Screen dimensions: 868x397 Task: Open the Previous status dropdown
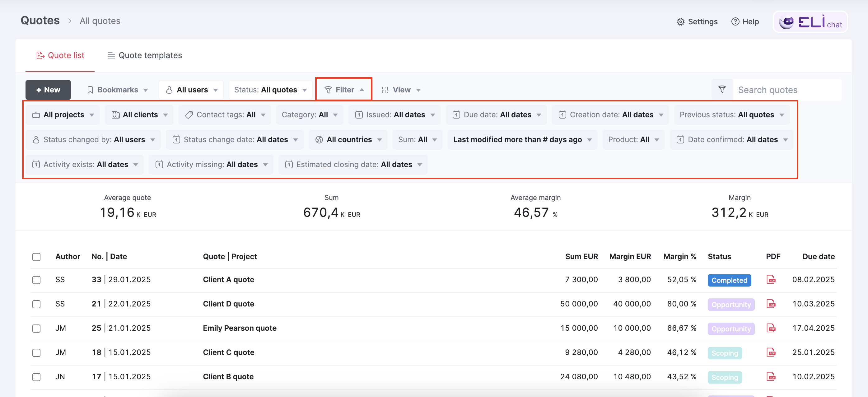[732, 115]
